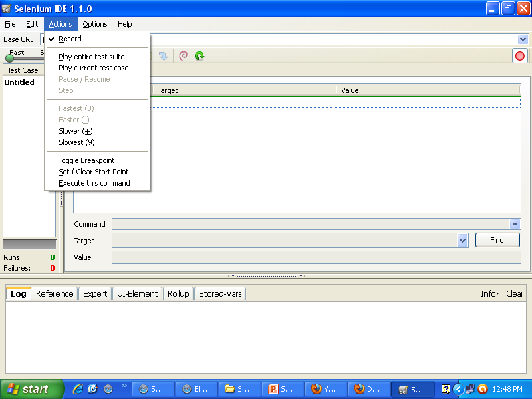The image size is (532, 399).
Task: Expand the Command combo box
Action: (515, 224)
